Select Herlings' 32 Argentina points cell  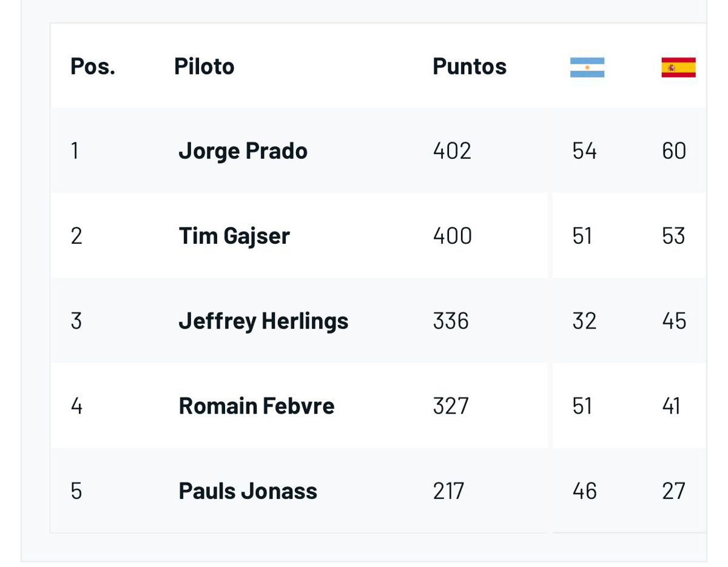[584, 321]
